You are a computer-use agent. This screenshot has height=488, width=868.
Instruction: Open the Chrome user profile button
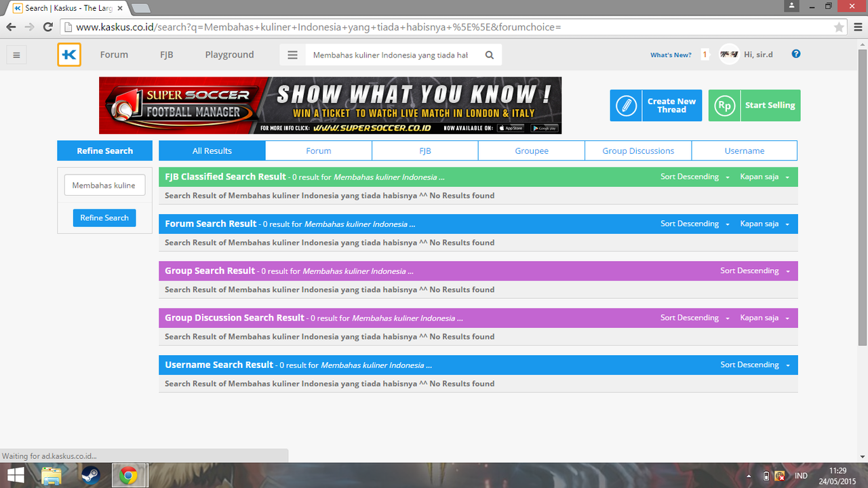tap(791, 6)
